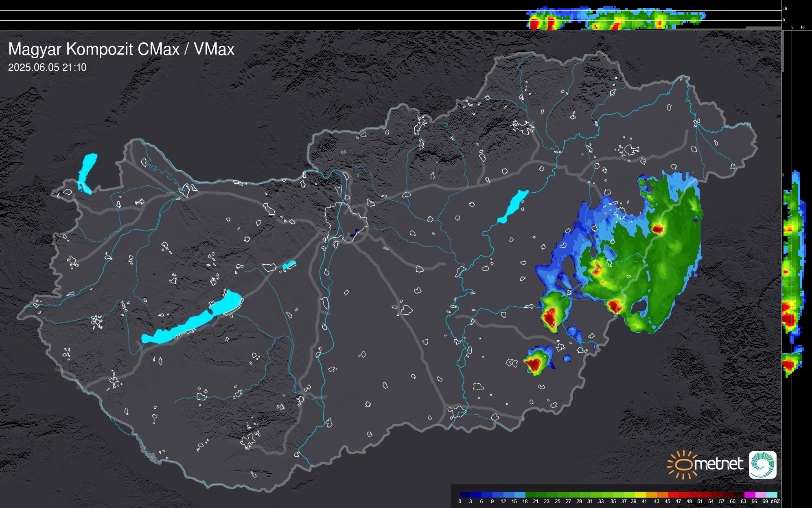Select the dark navy 0 dBZ swatch

(x=465, y=495)
